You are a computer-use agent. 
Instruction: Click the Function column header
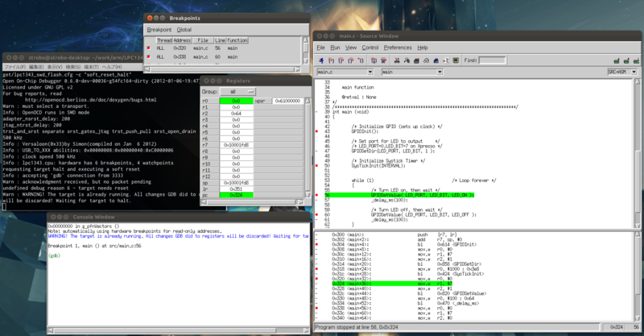[x=237, y=40]
